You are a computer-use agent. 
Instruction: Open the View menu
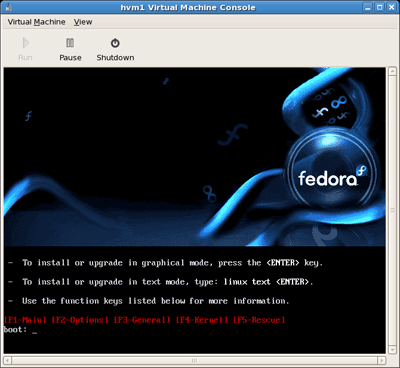pos(83,22)
